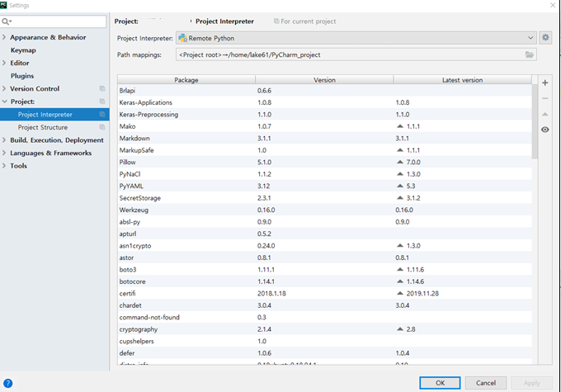Click the Cancel button
561x392 pixels.
pos(485,383)
